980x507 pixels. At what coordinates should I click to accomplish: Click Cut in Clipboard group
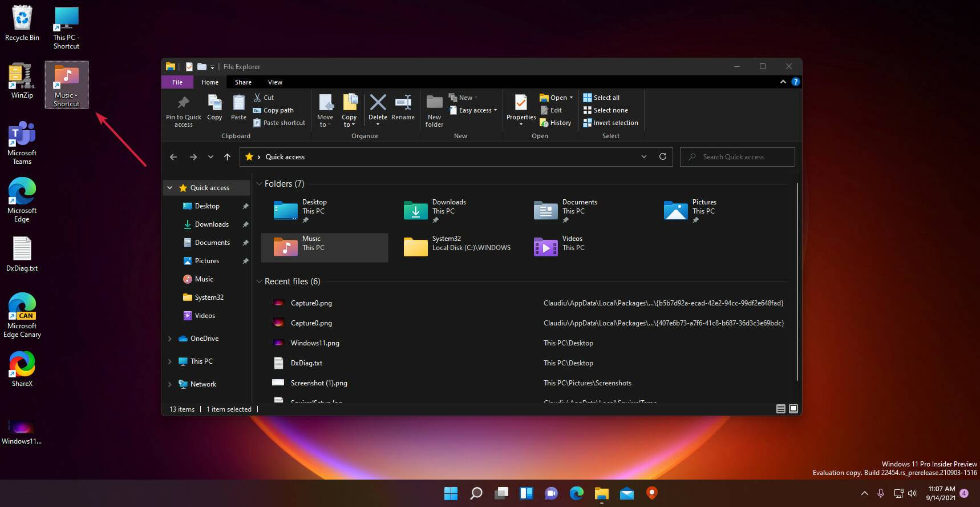(264, 98)
